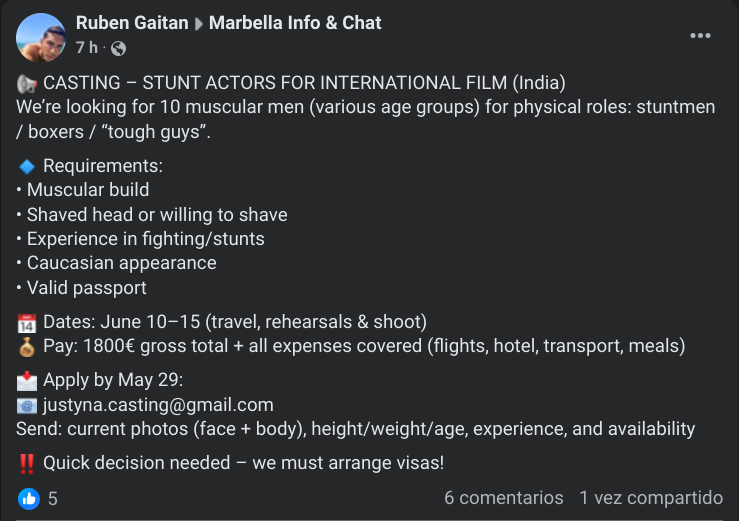The height and width of the screenshot is (521, 739).
Task: Click the calendar icon next to Dates
Action: pos(26,323)
